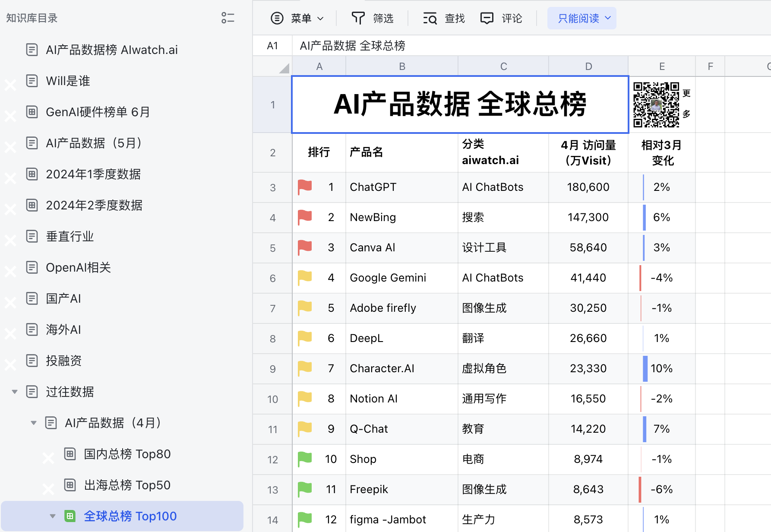Click the Notion AI product cell
This screenshot has width=771, height=532.
[402, 399]
